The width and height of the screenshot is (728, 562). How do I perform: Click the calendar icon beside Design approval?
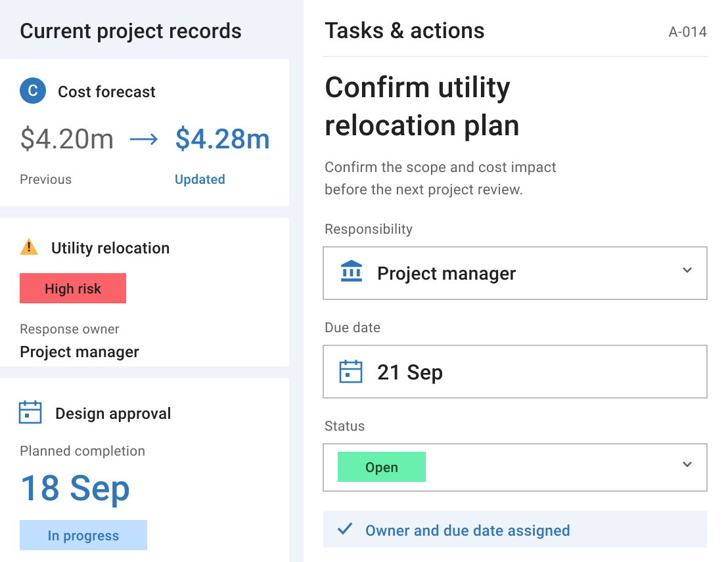click(x=30, y=412)
